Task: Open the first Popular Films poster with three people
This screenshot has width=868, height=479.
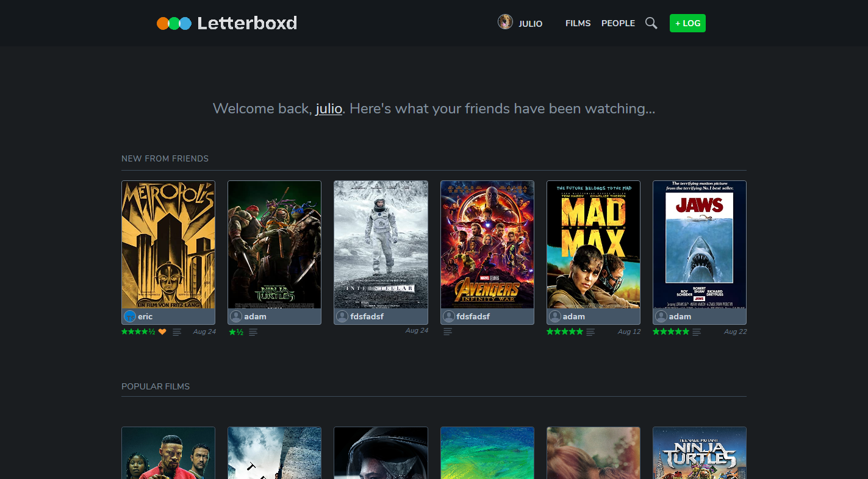Action: tap(168, 453)
